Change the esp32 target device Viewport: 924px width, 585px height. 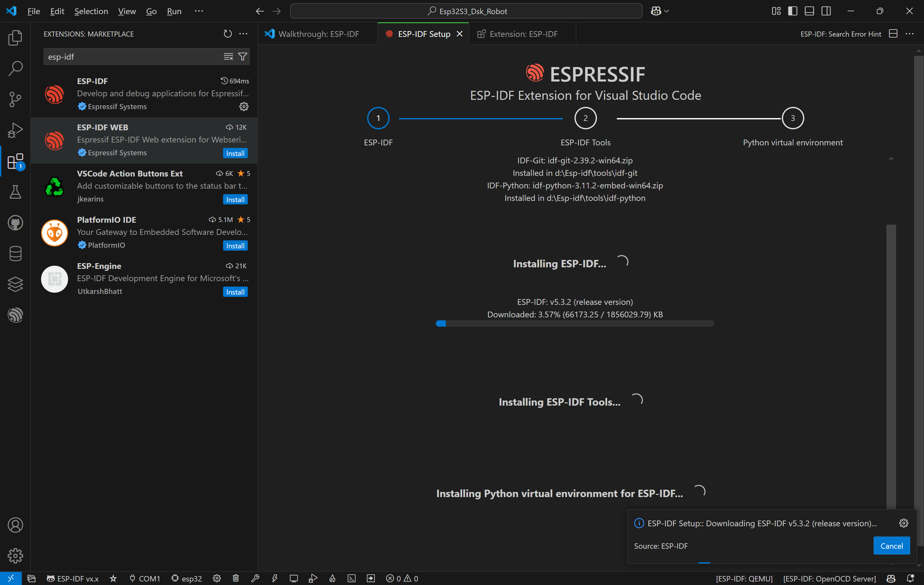pos(186,578)
